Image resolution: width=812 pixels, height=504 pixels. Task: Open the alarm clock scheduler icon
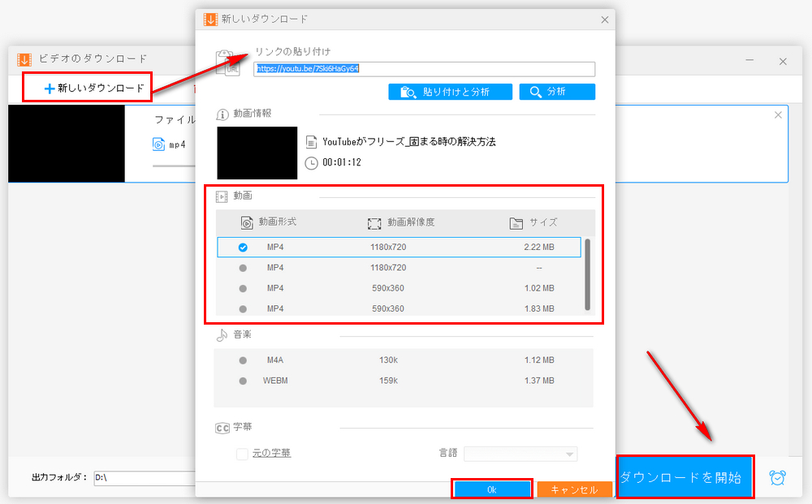pyautogui.click(x=777, y=479)
